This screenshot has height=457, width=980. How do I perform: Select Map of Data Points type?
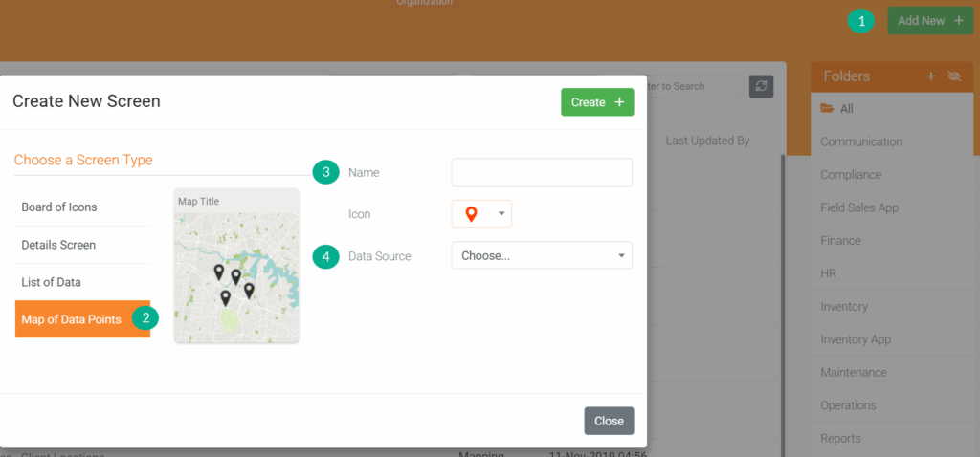[x=82, y=319]
